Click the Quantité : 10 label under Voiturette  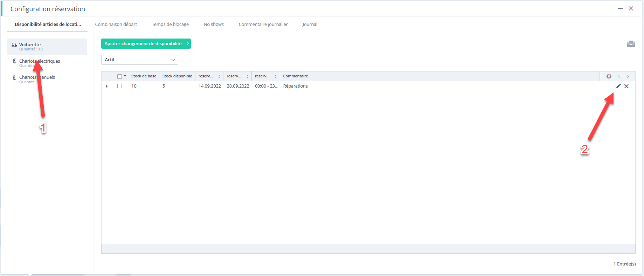(x=31, y=49)
